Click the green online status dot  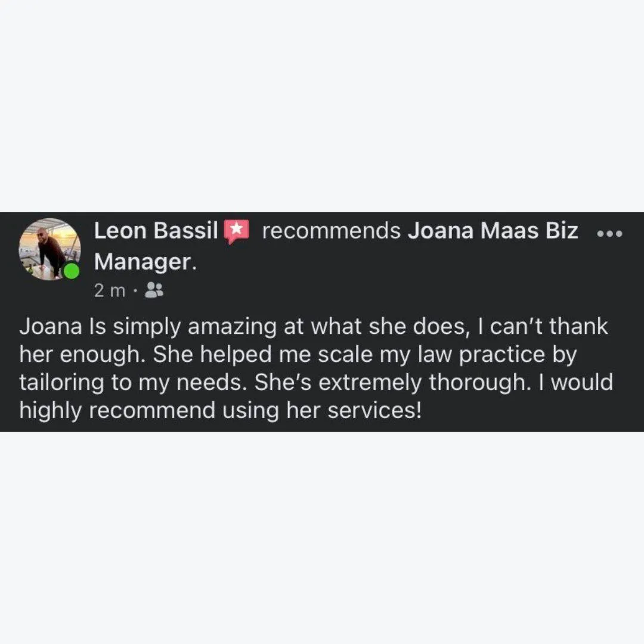click(72, 271)
